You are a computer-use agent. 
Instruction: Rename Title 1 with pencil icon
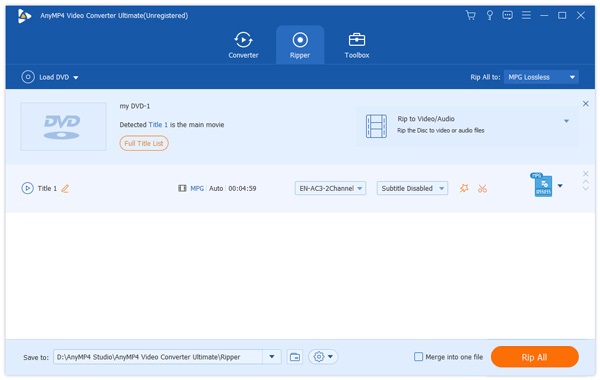click(x=65, y=189)
